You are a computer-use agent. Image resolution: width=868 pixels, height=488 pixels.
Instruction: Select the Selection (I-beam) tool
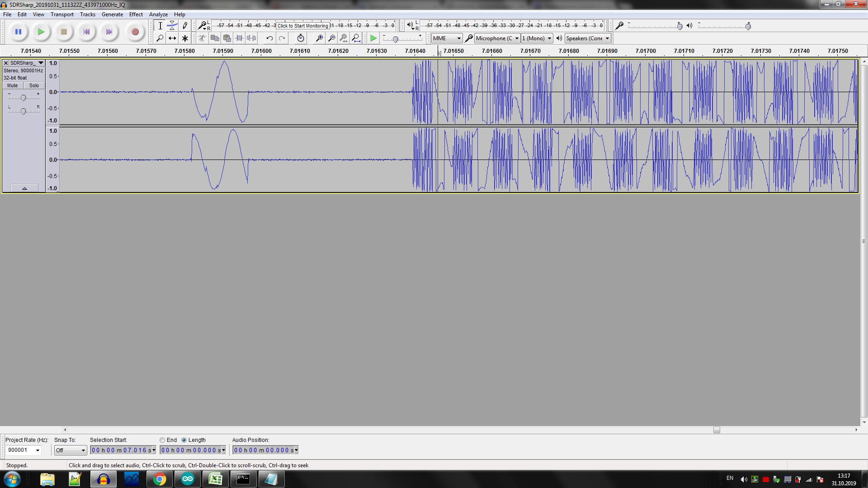click(x=160, y=26)
